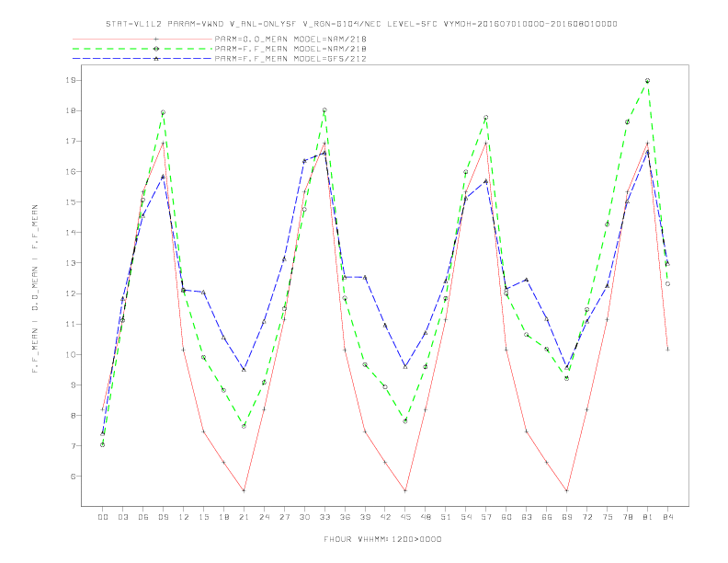Screen dimensions: 728x563
Task: Click x-axis tick label 24
Action: point(264,517)
